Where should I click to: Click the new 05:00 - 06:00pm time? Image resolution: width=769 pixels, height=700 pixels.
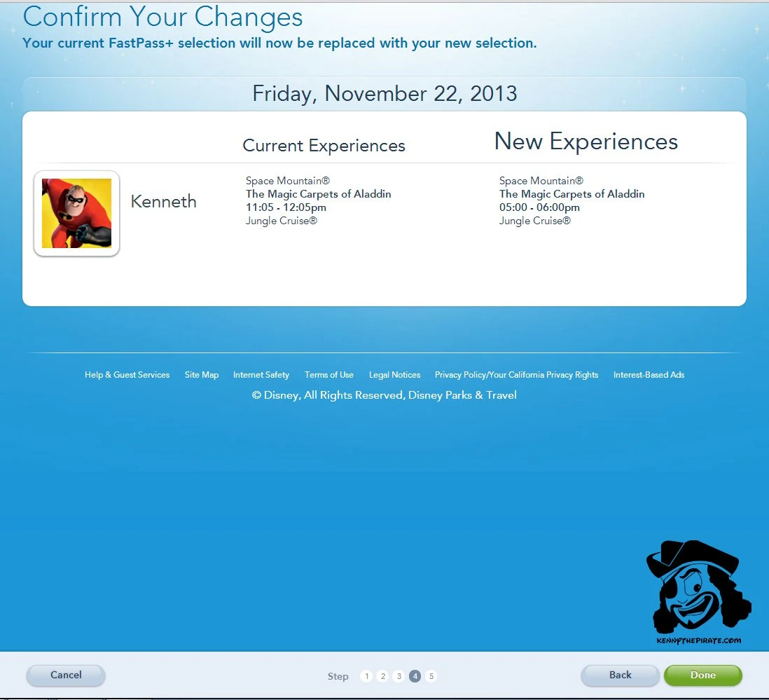(539, 207)
